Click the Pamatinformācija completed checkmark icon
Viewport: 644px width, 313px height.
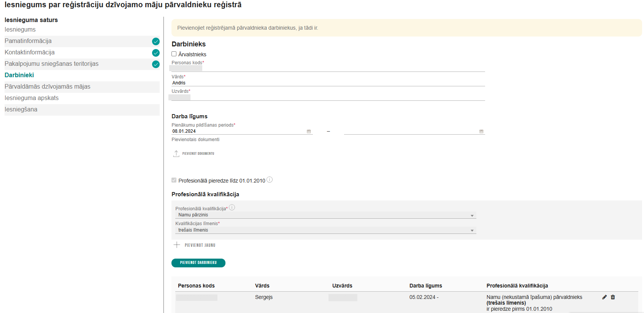[156, 41]
